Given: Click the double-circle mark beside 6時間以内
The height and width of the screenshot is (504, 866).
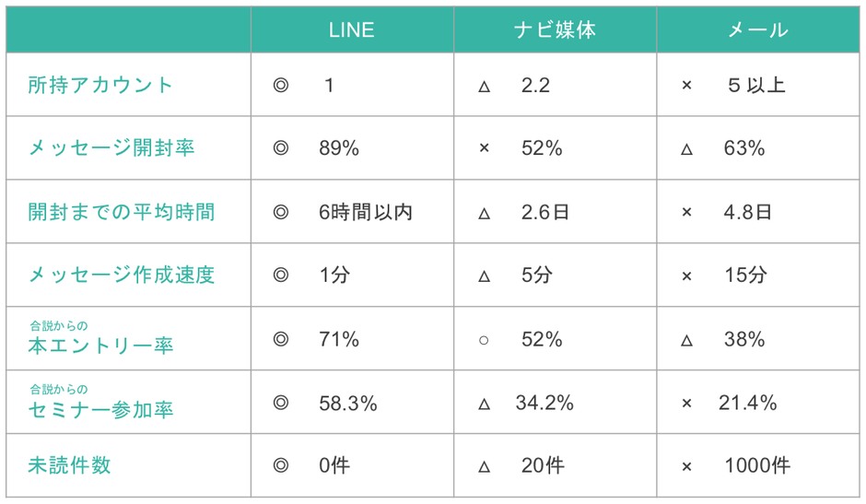Looking at the screenshot, I should tap(281, 212).
